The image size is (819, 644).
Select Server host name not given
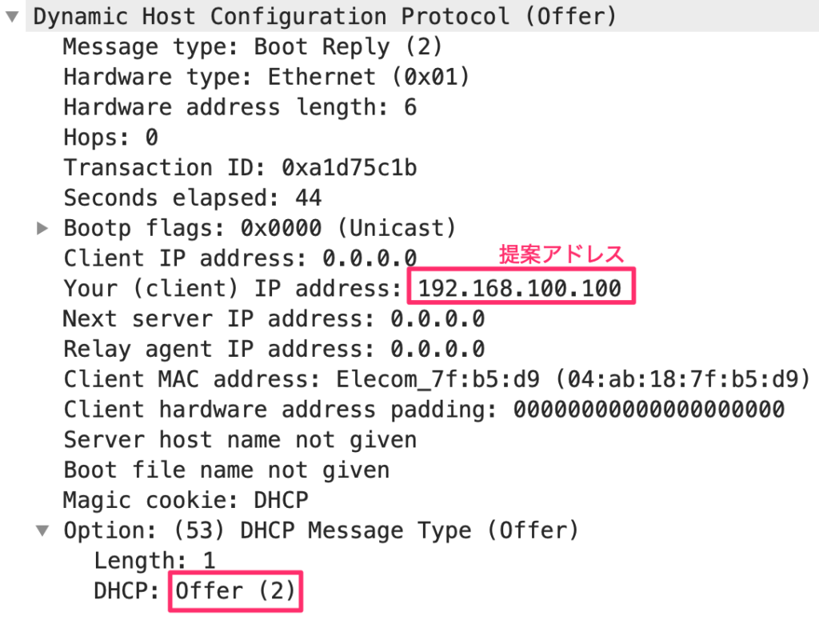pyautogui.click(x=240, y=440)
